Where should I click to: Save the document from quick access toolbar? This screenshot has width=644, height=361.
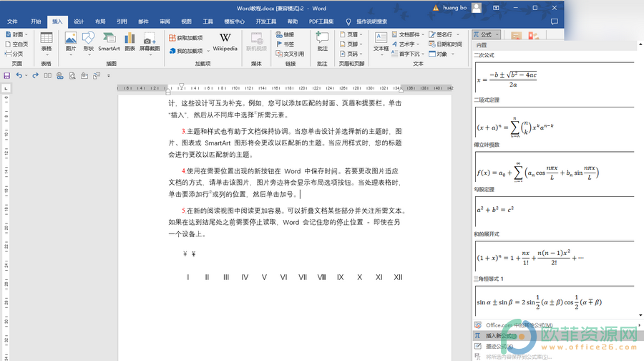(x=6, y=76)
